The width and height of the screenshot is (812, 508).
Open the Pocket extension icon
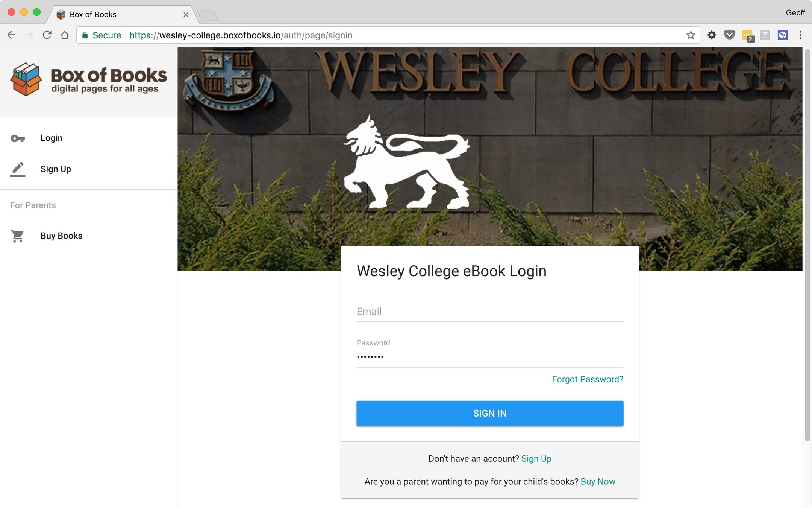tap(729, 35)
